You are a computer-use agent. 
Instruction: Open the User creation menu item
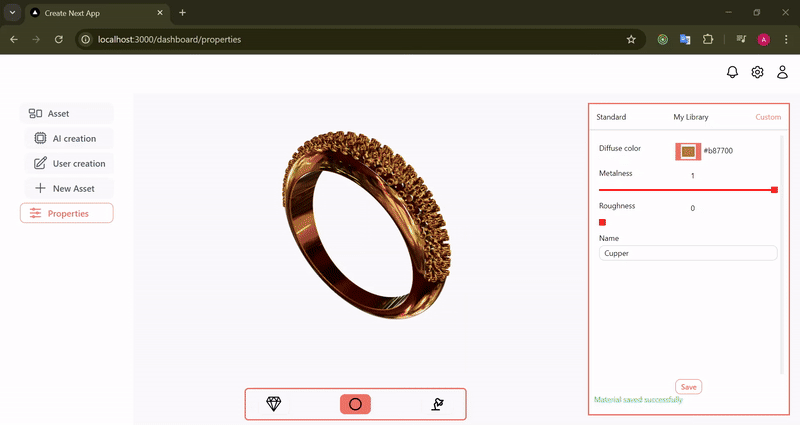tap(69, 163)
